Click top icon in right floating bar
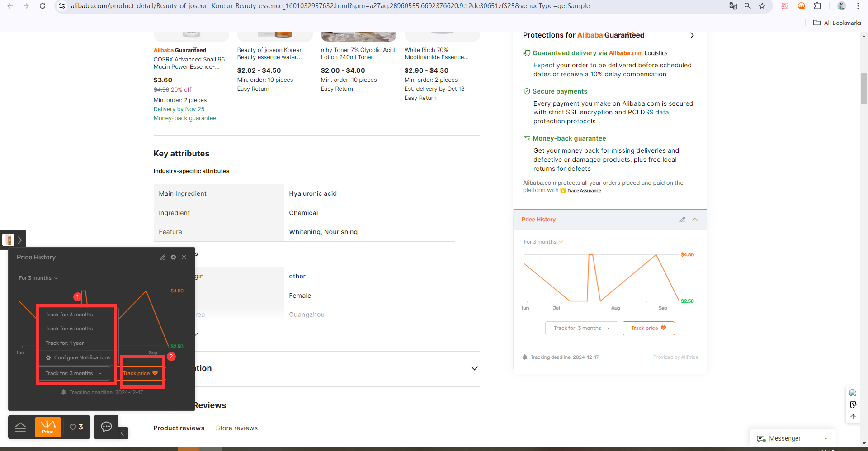The width and height of the screenshot is (868, 451). pos(853,393)
